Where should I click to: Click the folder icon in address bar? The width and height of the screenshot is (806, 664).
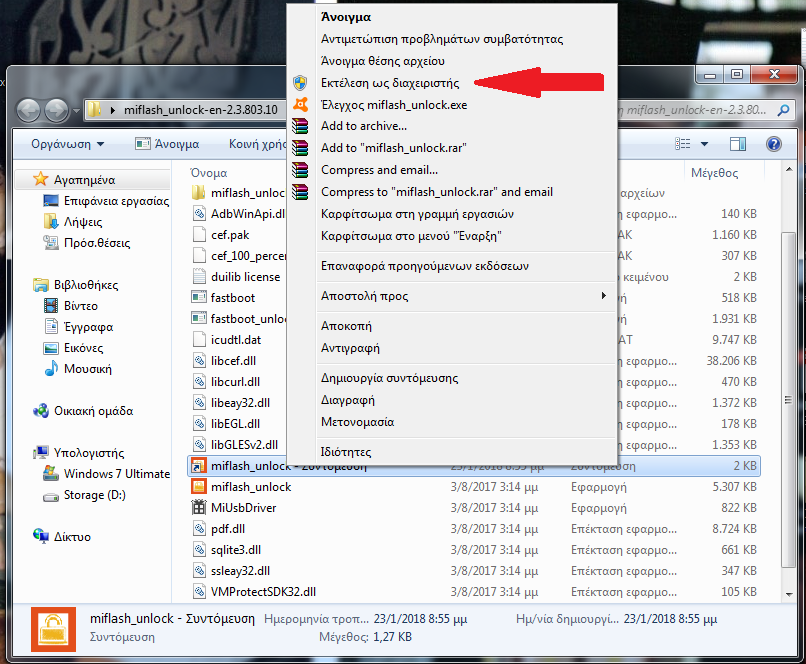tap(94, 109)
